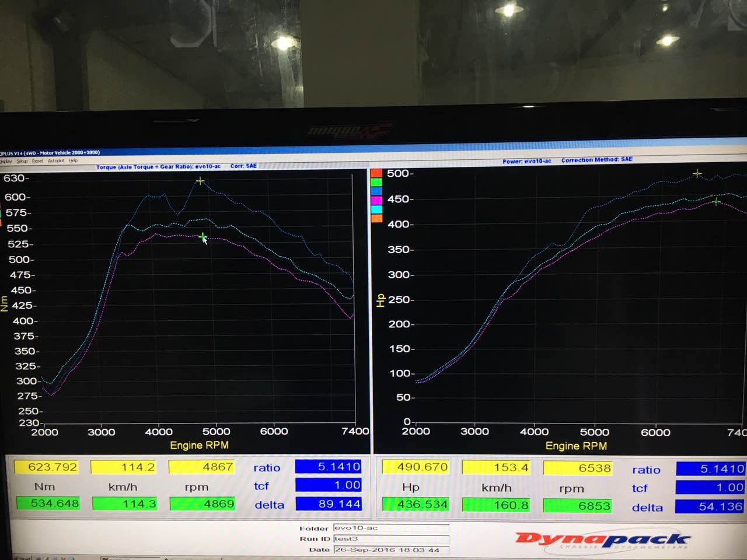Screen dimensions: 747x560
Task: Click the green crosshair on power graph
Action: pos(716,202)
